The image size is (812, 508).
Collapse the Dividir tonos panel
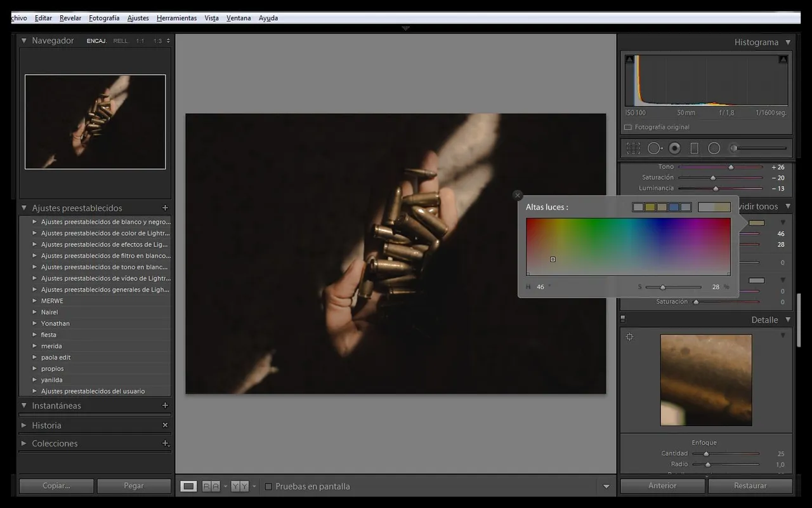(788, 206)
